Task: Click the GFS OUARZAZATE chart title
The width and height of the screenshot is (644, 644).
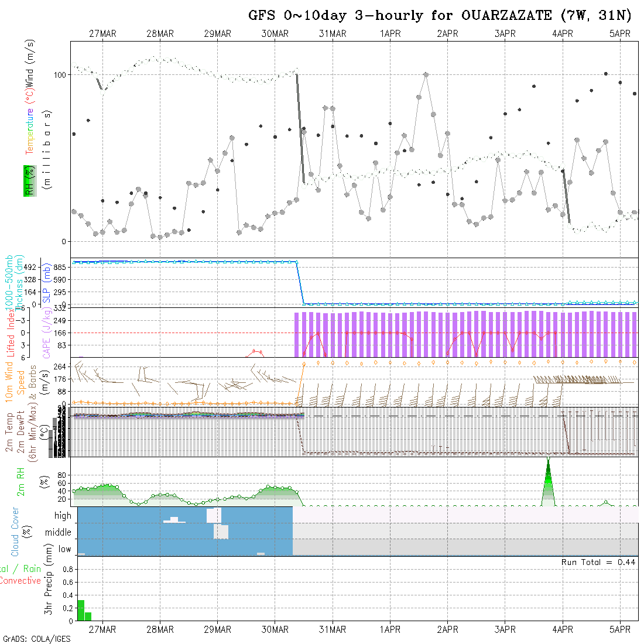Action: coord(440,15)
